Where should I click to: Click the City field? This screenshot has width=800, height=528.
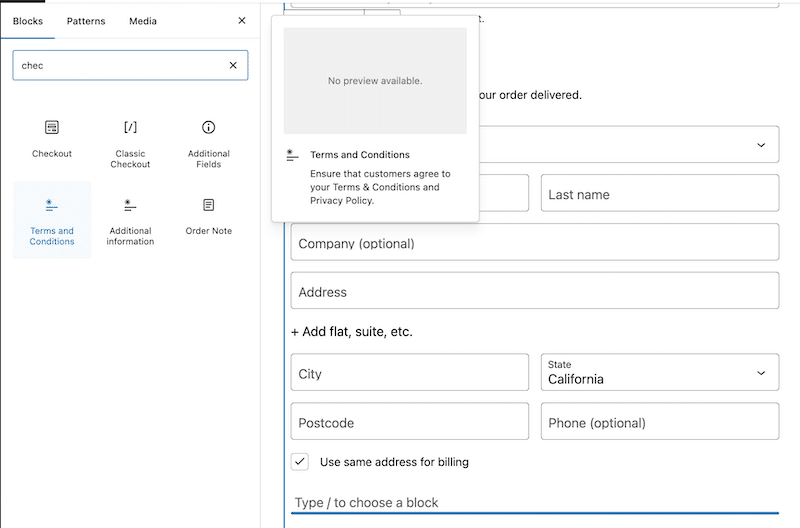tap(410, 372)
